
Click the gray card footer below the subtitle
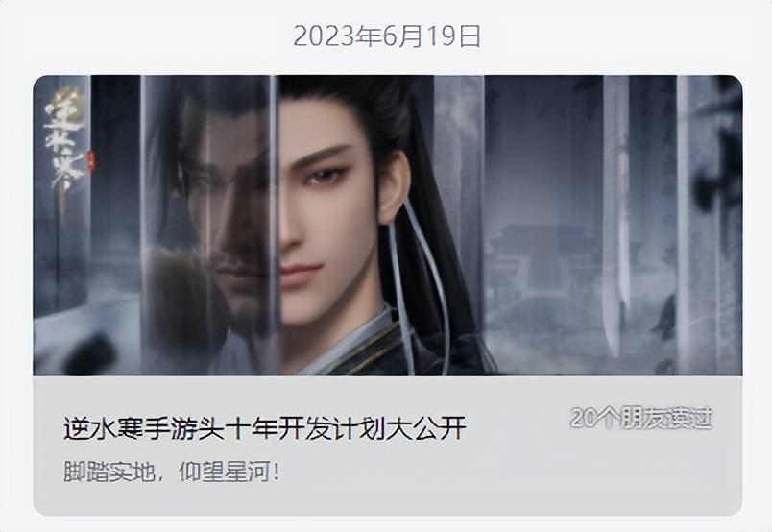388,500
